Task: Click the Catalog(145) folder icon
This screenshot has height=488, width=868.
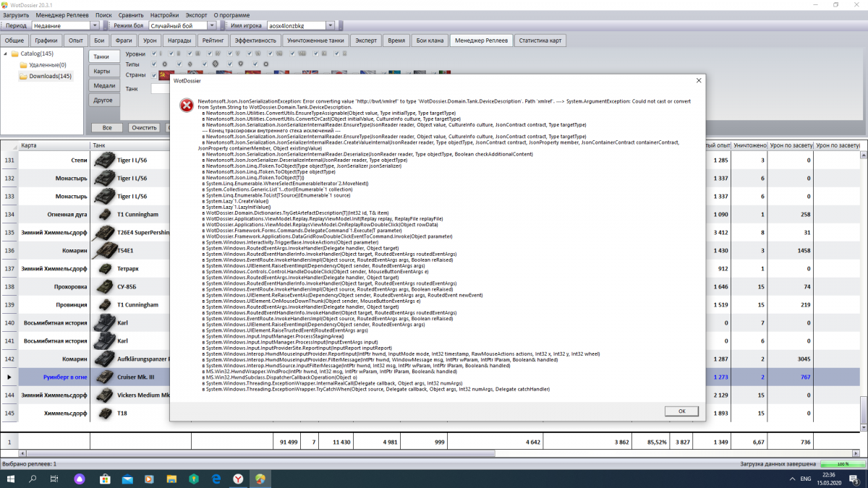Action: click(14, 53)
